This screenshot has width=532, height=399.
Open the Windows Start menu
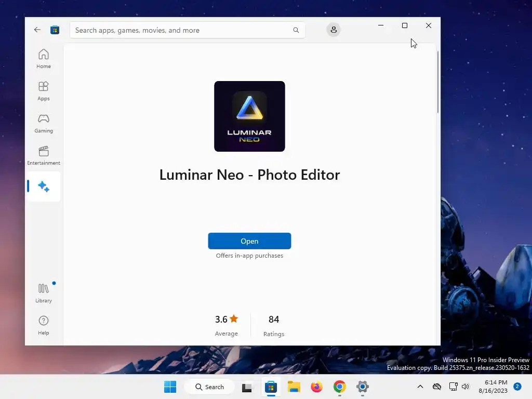170,387
